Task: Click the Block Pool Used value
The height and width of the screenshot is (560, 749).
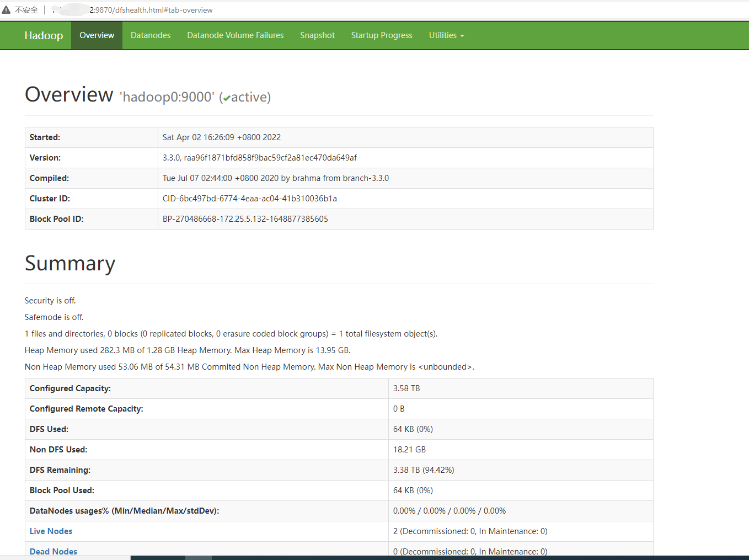Action: pyautogui.click(x=413, y=490)
